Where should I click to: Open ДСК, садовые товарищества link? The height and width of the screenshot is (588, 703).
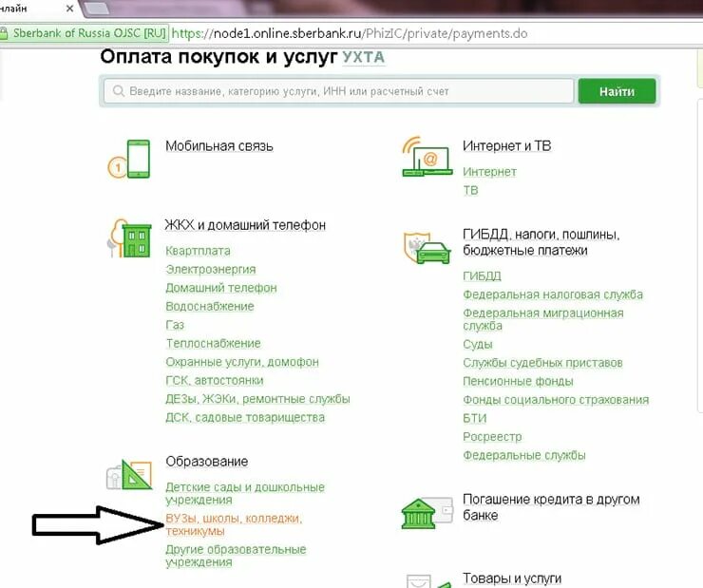[245, 417]
